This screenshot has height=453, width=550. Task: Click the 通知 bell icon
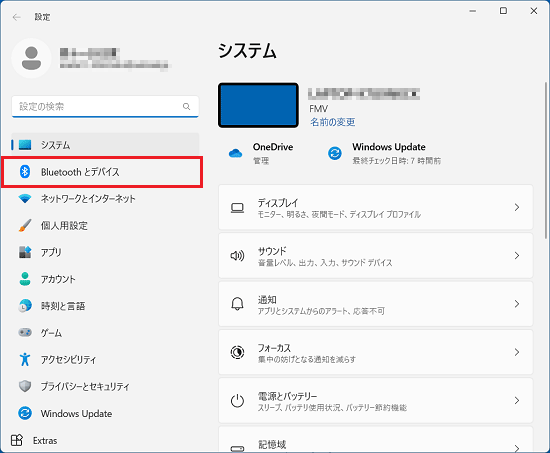pyautogui.click(x=237, y=304)
